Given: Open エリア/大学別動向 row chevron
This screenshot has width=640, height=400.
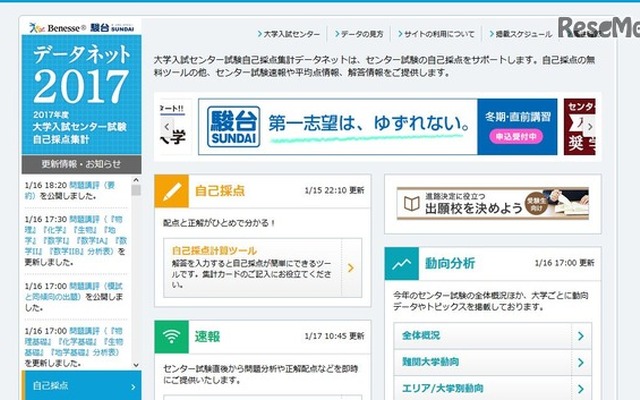Looking at the screenshot, I should tap(581, 389).
